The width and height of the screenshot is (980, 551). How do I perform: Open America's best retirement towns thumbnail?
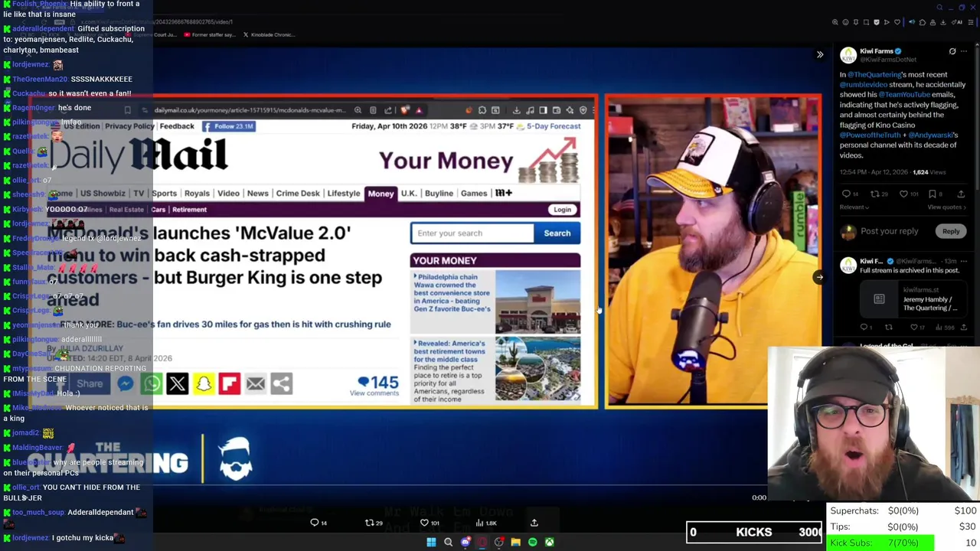[537, 369]
